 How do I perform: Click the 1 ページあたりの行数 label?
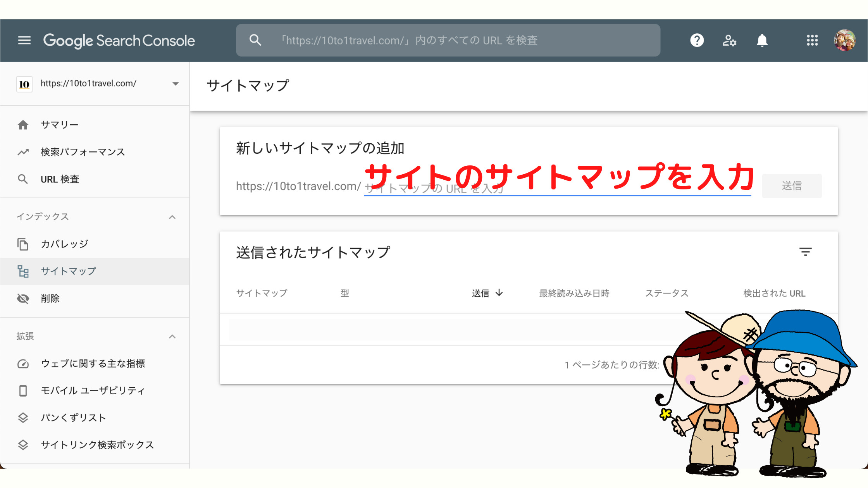click(x=612, y=365)
